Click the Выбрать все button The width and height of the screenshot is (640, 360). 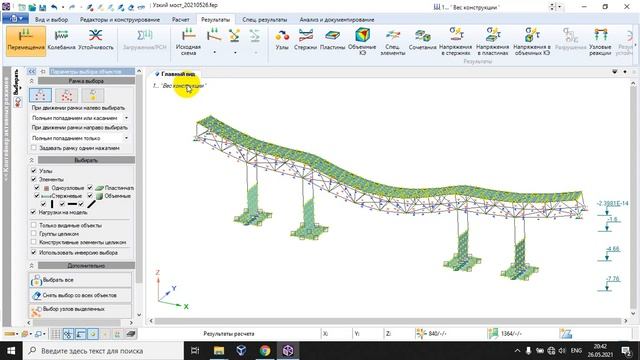(x=80, y=280)
